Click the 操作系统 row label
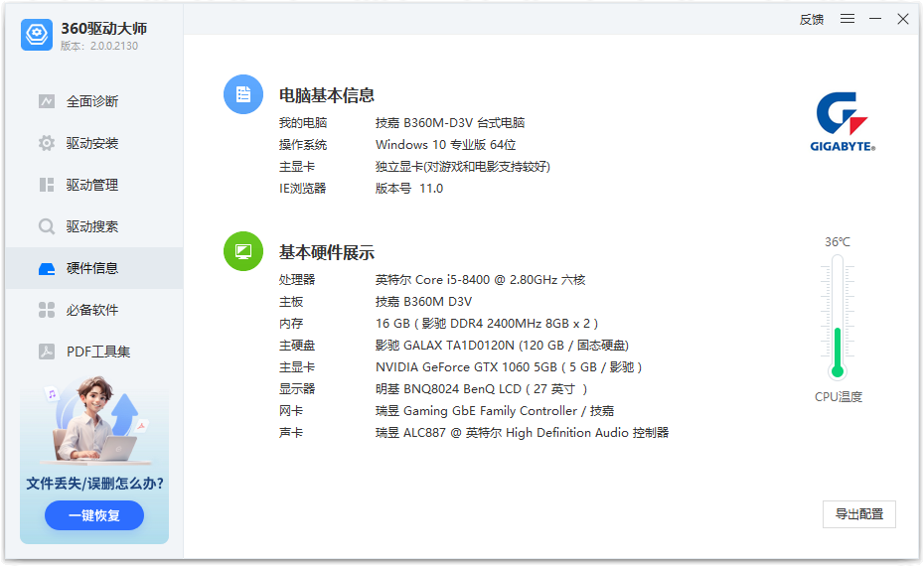This screenshot has height=566, width=924. point(303,145)
